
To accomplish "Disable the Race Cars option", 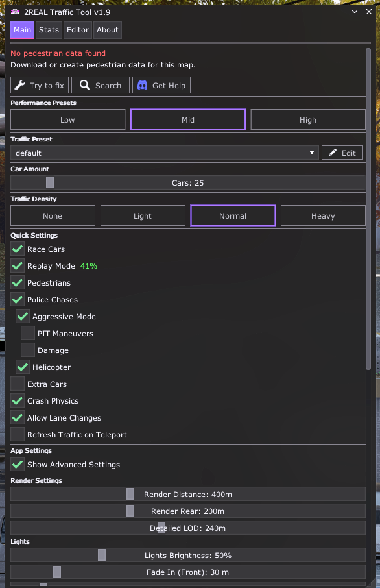I will point(17,249).
